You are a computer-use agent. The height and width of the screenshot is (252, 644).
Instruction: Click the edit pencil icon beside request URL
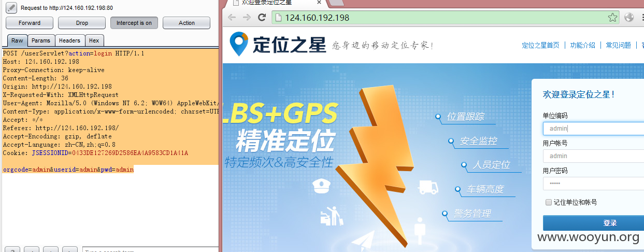coord(11,8)
